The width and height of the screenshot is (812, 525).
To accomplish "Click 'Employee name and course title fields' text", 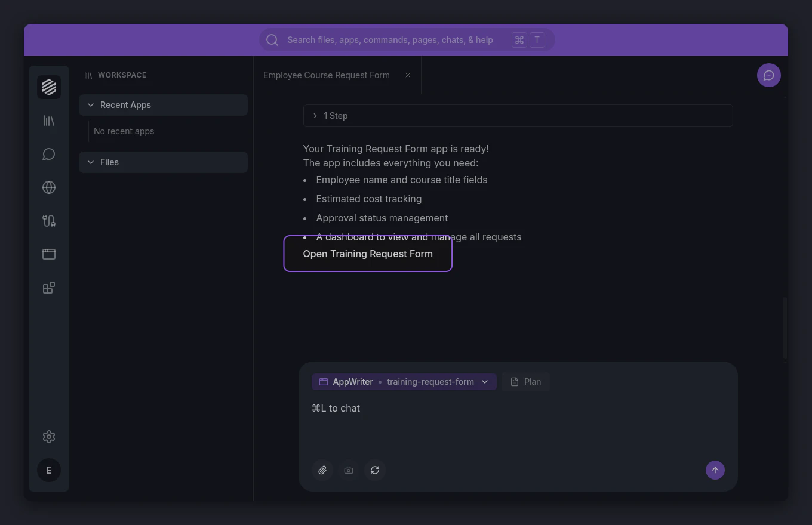I will coord(402,180).
